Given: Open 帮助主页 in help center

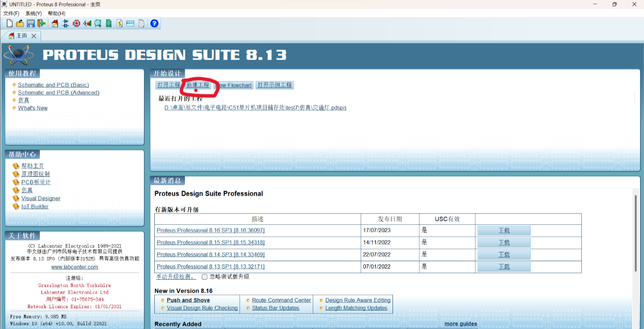Looking at the screenshot, I should [x=33, y=166].
